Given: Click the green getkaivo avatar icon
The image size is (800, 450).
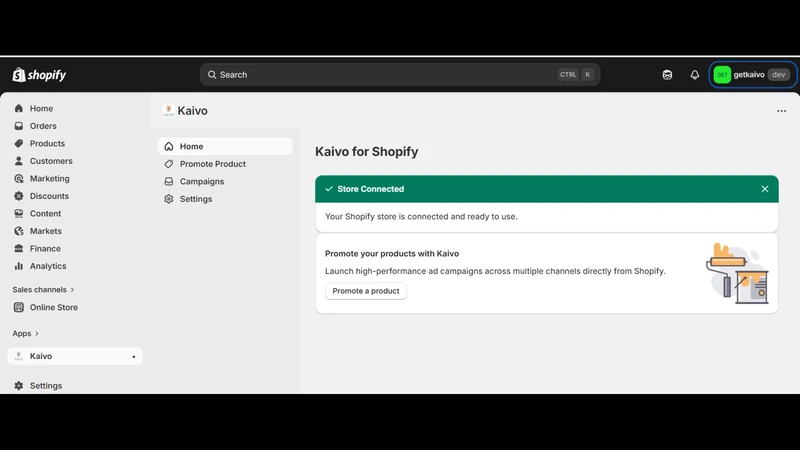Looking at the screenshot, I should pos(722,75).
